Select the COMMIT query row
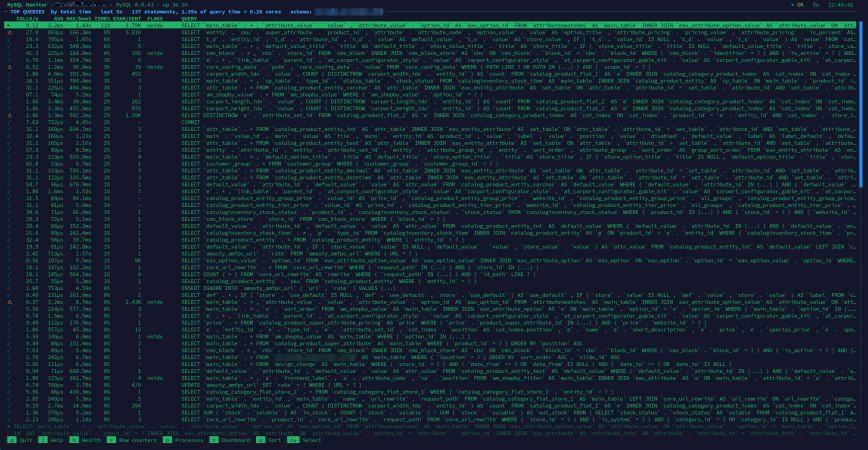This screenshot has height=450, width=868. (430, 122)
